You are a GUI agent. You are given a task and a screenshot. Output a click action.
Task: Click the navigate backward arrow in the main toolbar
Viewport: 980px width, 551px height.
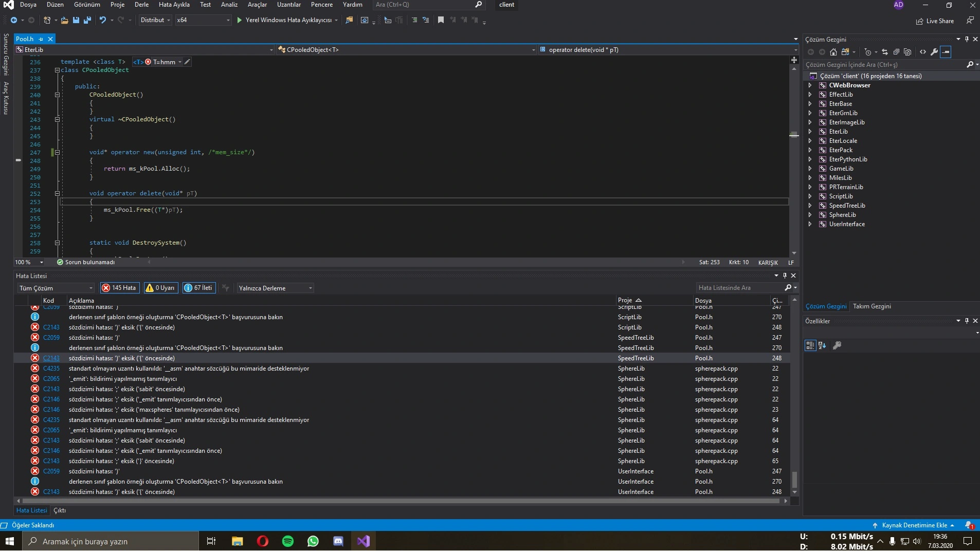click(14, 20)
